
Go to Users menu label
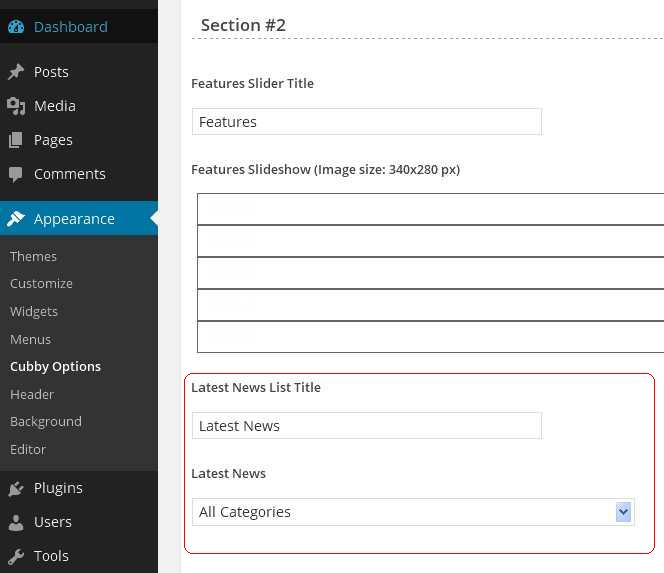pos(53,522)
